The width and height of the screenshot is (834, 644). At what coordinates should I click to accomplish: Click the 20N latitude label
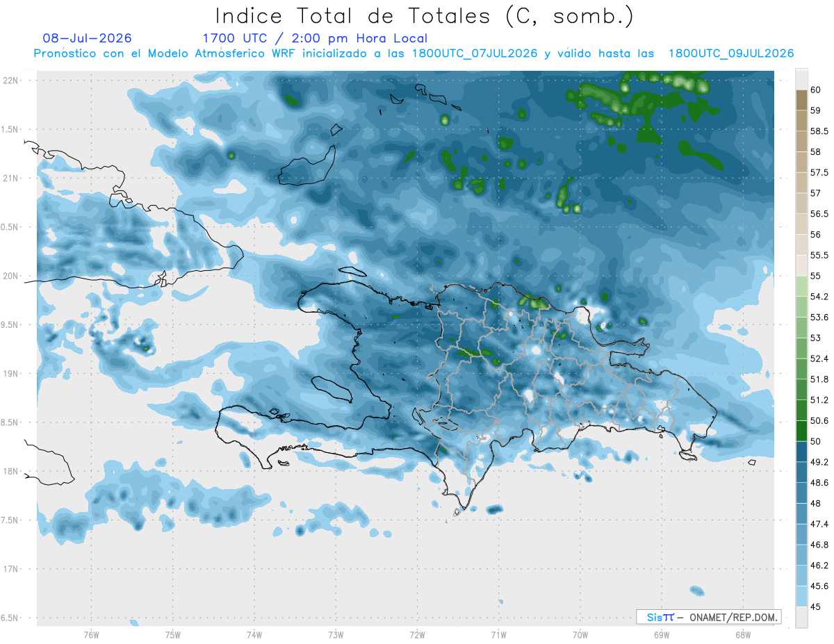[x=10, y=276]
